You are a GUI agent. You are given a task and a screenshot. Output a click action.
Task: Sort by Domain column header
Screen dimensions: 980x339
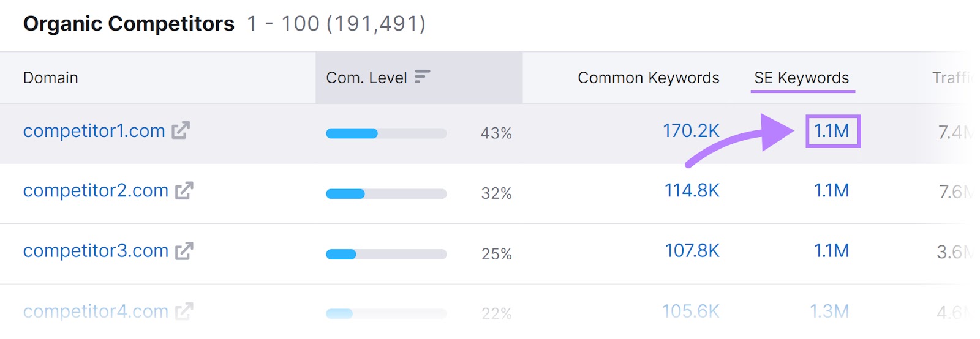click(51, 78)
